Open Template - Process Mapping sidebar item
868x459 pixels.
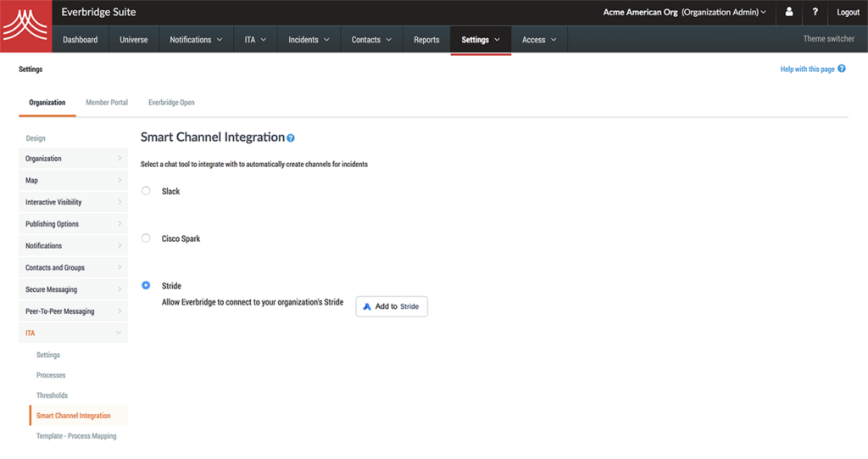pyautogui.click(x=76, y=436)
